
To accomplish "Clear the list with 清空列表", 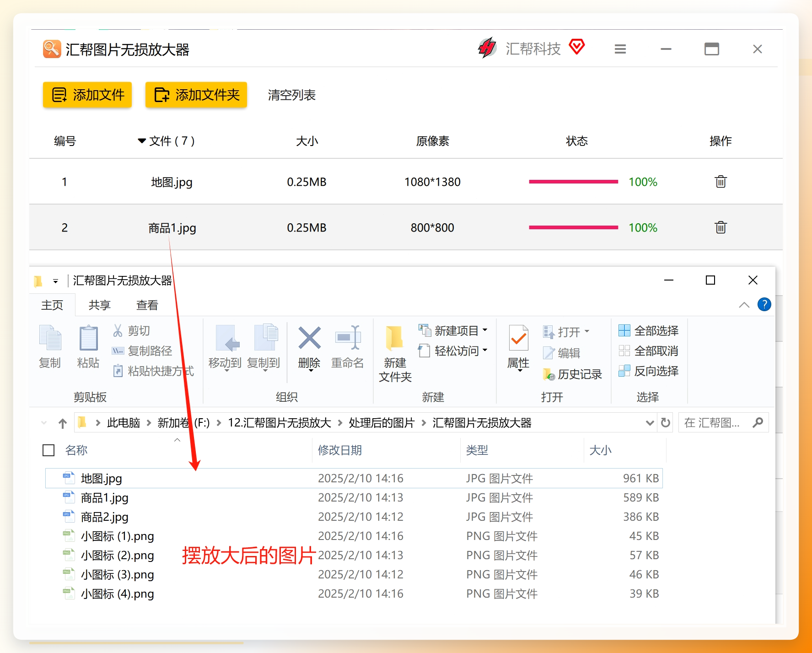I will pyautogui.click(x=292, y=95).
